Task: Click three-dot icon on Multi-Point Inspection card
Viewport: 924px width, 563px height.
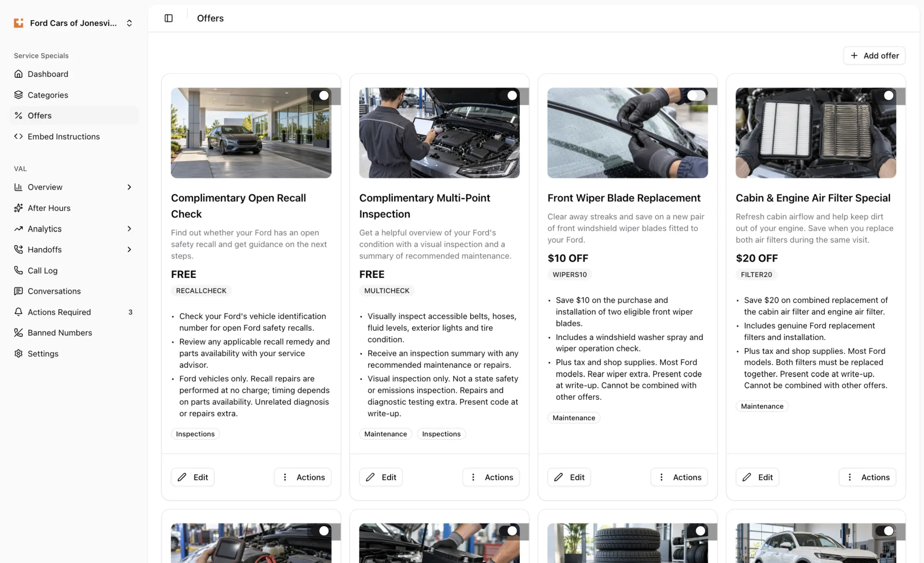Action: point(473,477)
